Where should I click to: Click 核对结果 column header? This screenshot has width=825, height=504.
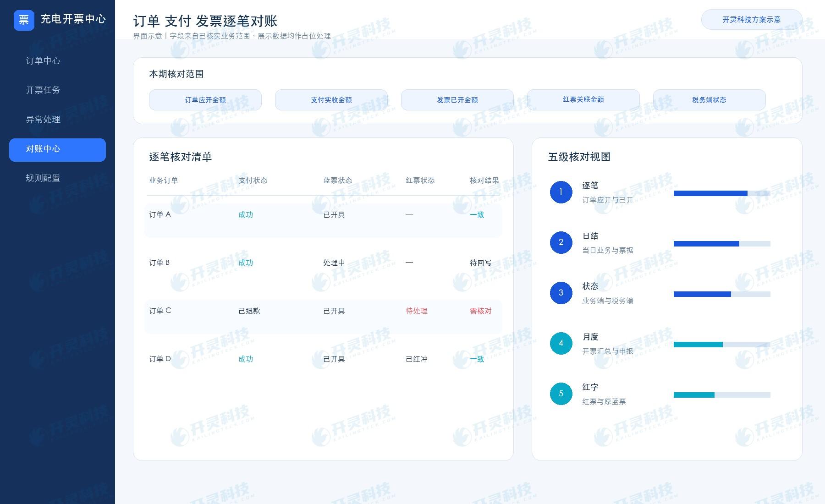484,181
